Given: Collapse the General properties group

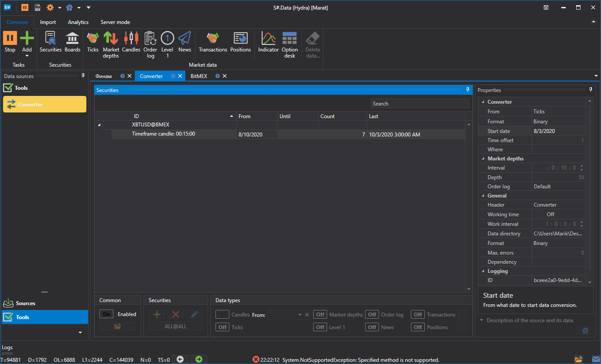Looking at the screenshot, I should point(483,196).
